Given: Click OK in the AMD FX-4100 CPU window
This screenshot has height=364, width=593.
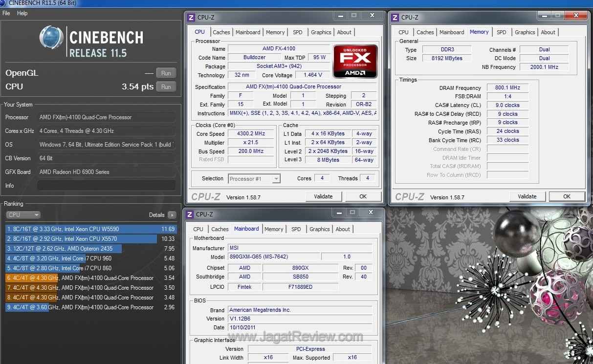Looking at the screenshot, I should (363, 196).
